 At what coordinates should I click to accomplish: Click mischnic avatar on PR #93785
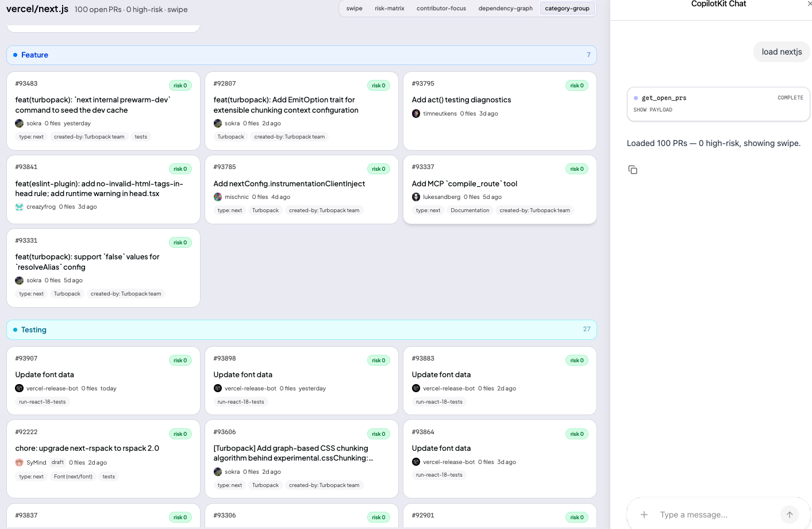217,197
